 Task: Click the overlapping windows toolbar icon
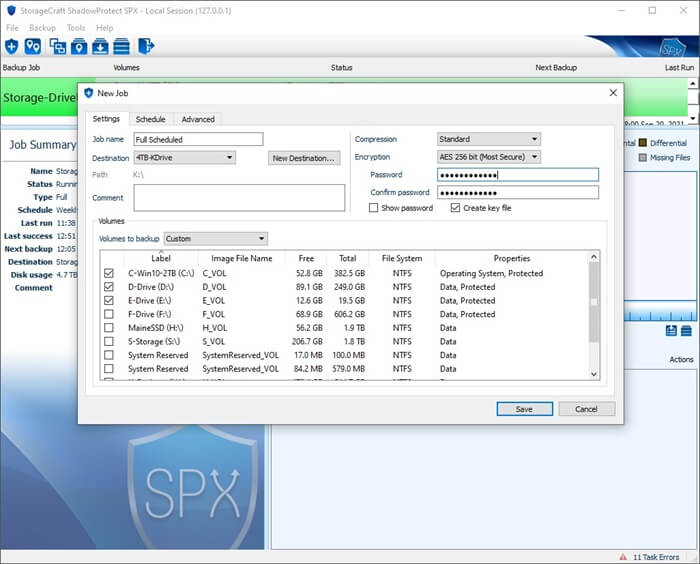57,46
